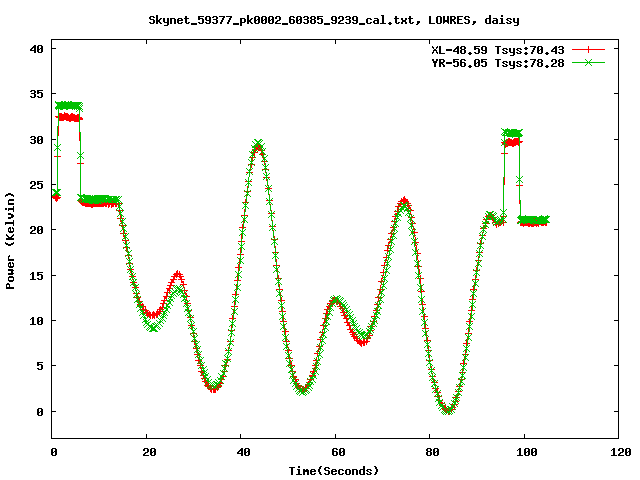Click the y-axis tick label 40
Image resolution: width=640 pixels, height=480 pixels.
pos(37,49)
